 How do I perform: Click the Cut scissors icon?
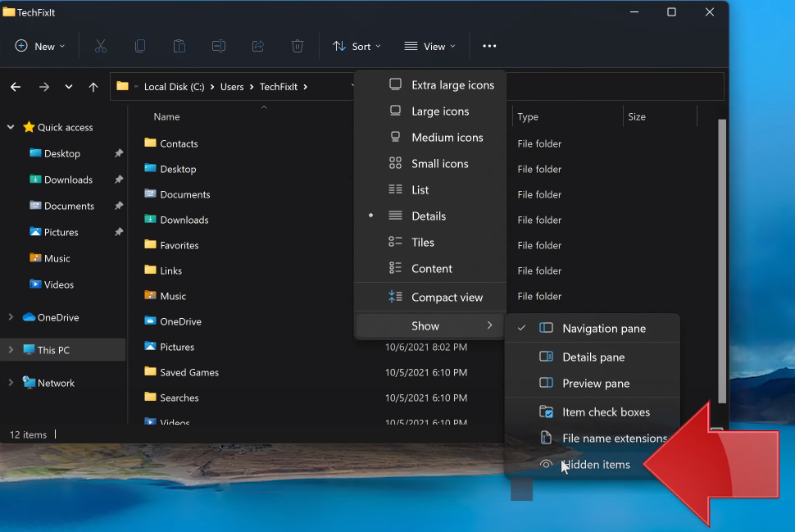100,46
